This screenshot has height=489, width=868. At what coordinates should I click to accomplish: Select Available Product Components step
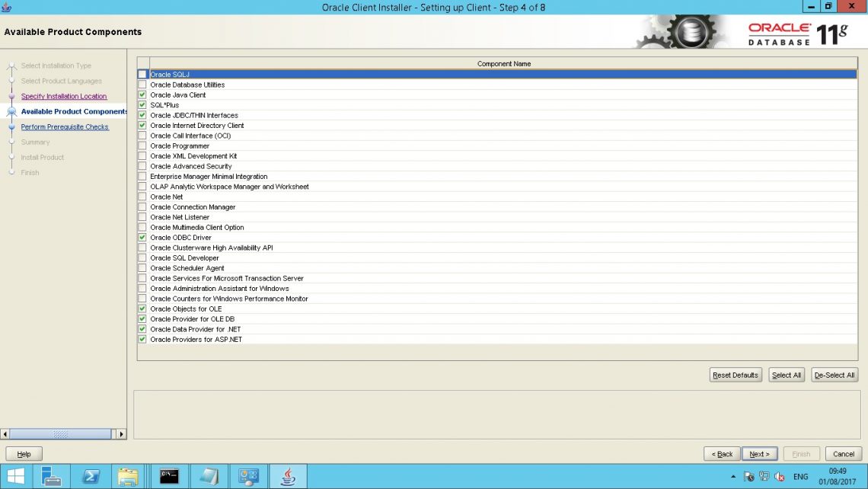point(74,111)
